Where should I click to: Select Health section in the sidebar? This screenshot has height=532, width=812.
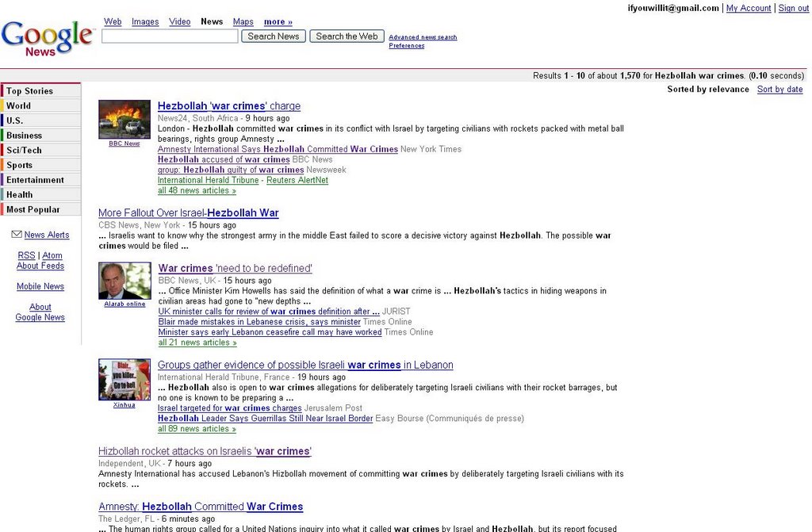41,195
